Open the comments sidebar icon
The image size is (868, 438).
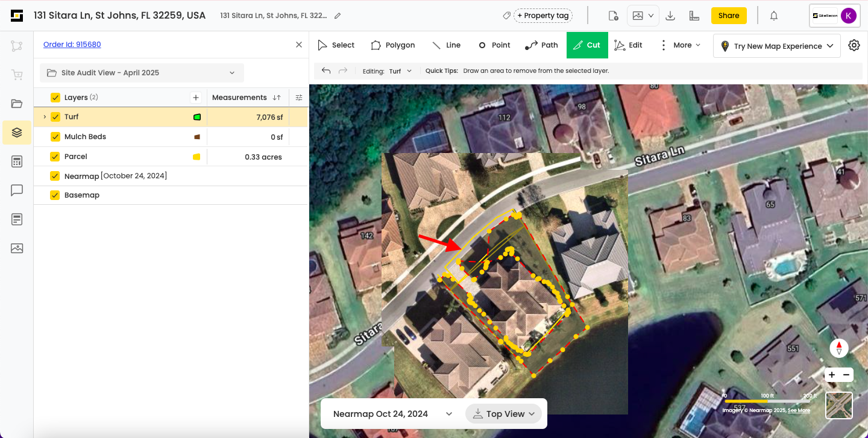click(17, 190)
